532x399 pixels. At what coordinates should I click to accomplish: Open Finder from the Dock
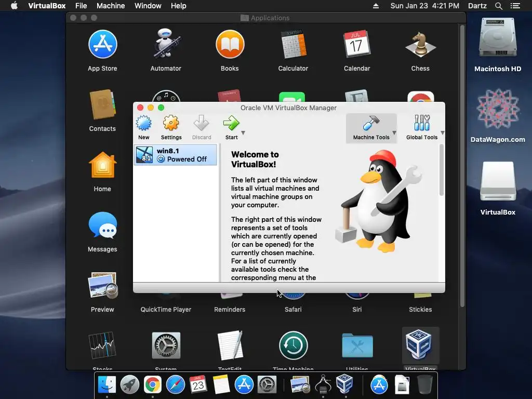107,385
